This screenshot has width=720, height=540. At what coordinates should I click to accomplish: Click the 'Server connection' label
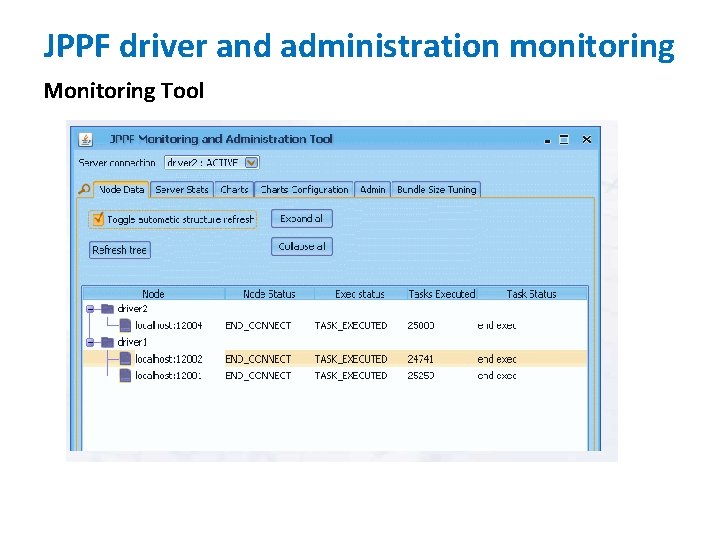pyautogui.click(x=117, y=163)
